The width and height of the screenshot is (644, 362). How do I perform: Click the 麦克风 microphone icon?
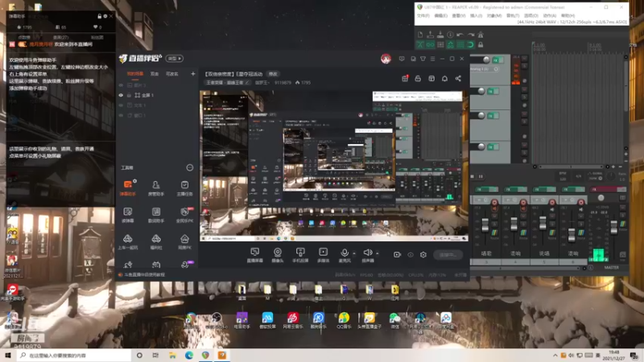pyautogui.click(x=345, y=254)
